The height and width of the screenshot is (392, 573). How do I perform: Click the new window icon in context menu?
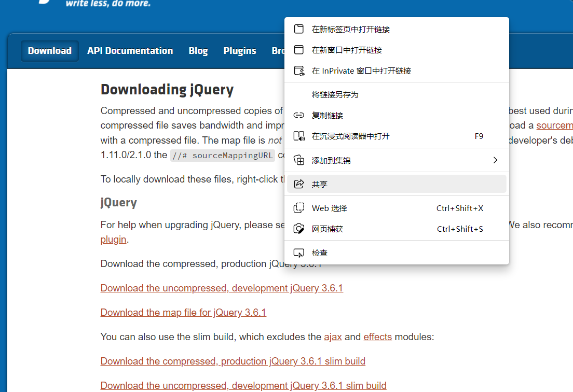click(x=299, y=50)
